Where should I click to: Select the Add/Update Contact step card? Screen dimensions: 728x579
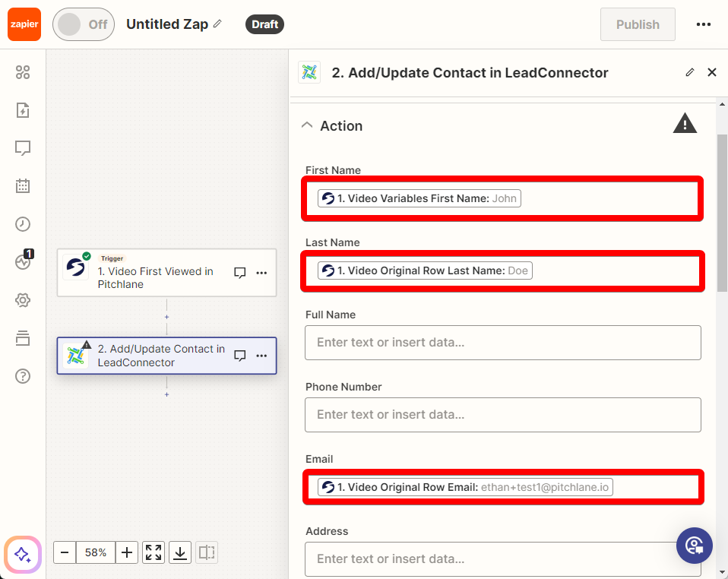pyautogui.click(x=166, y=356)
